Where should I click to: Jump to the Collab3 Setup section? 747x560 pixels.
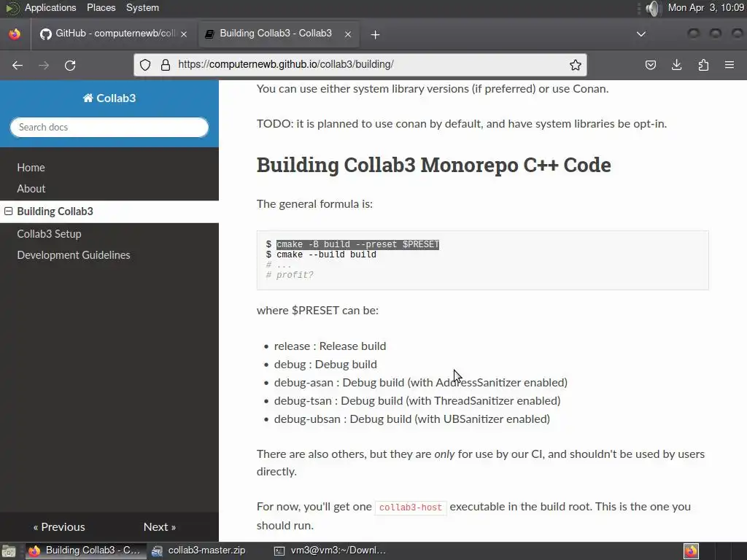point(49,234)
